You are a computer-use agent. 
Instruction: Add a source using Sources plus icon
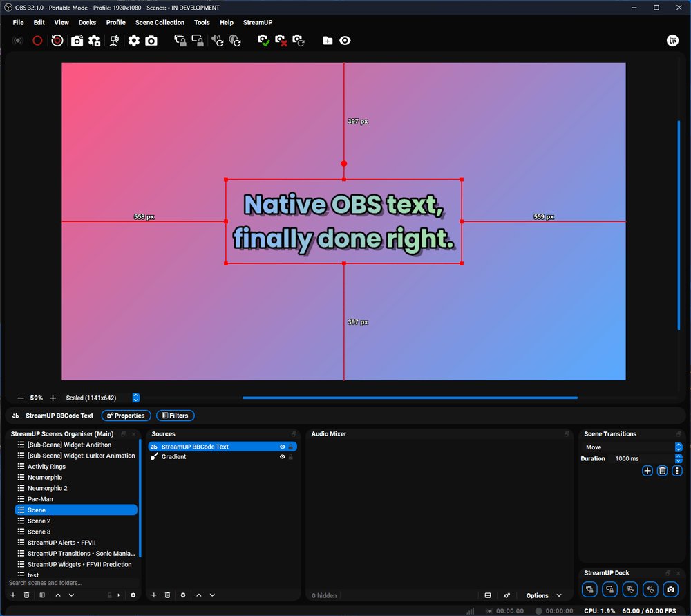pos(154,595)
